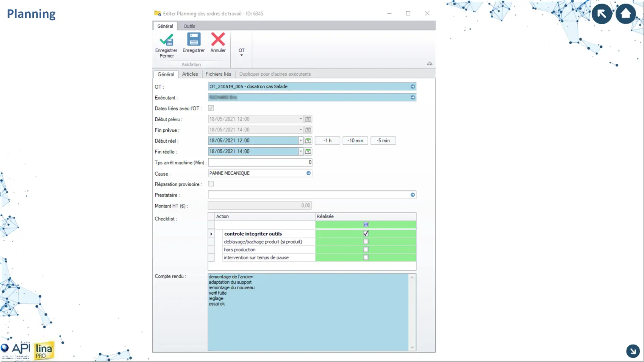Click the Tps arrêt machine input field

(260, 162)
